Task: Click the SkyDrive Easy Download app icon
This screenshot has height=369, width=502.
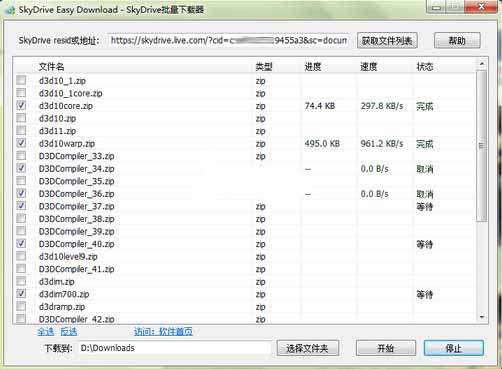Action: point(9,10)
